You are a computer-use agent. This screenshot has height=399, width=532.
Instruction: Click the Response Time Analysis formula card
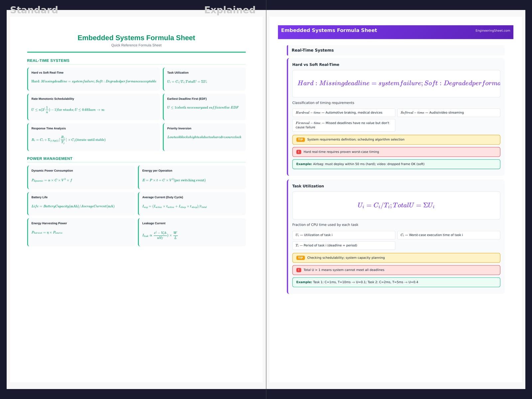tap(94, 137)
